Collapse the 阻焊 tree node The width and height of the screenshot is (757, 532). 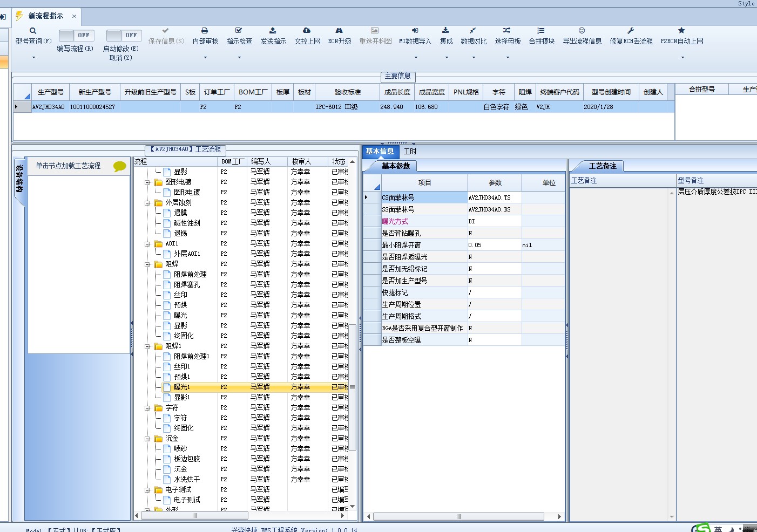click(x=147, y=264)
